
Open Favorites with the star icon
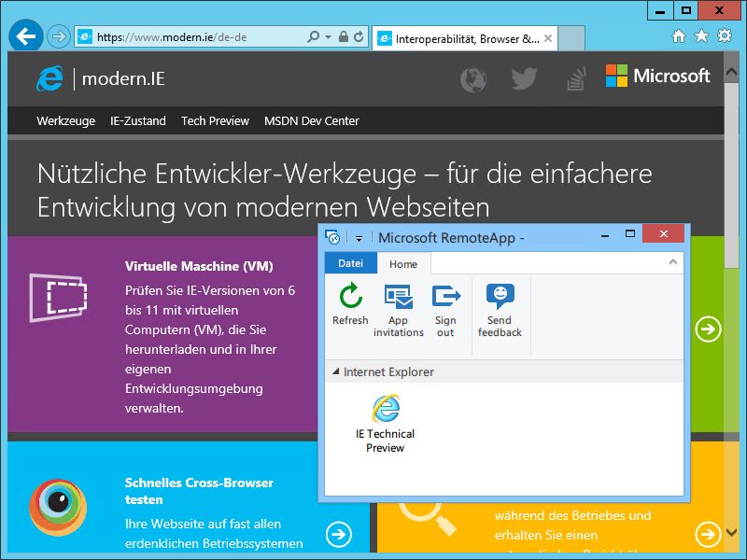(x=701, y=36)
